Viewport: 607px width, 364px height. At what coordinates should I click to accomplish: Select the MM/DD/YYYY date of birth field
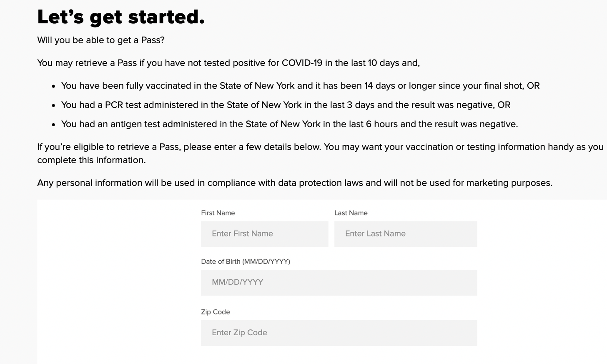[339, 283]
